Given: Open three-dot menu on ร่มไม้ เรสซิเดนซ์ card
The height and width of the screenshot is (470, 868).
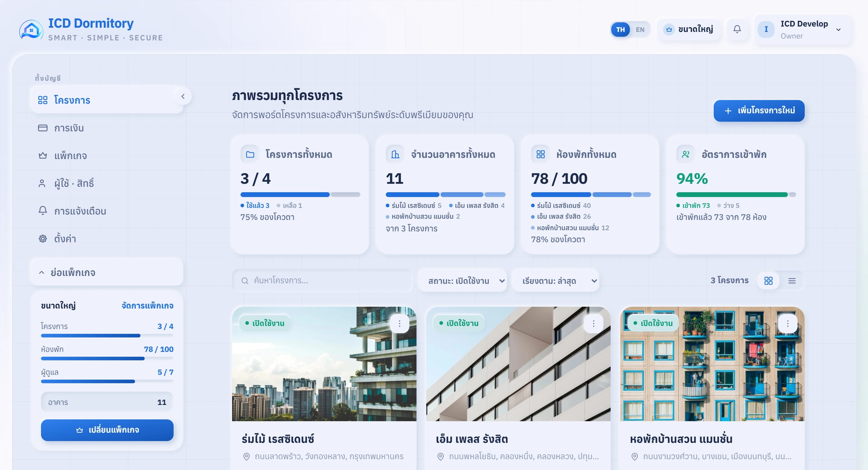Looking at the screenshot, I should coord(400,324).
